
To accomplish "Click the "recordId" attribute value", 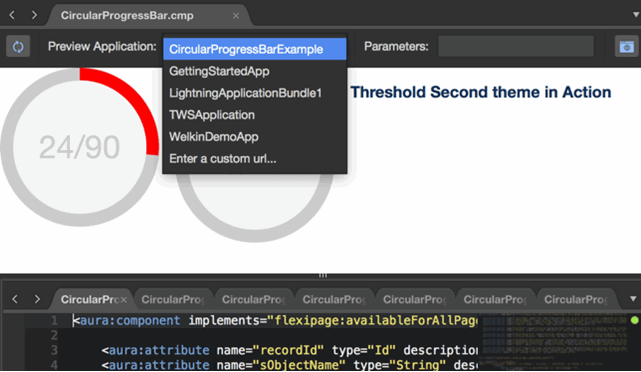I will (288, 350).
